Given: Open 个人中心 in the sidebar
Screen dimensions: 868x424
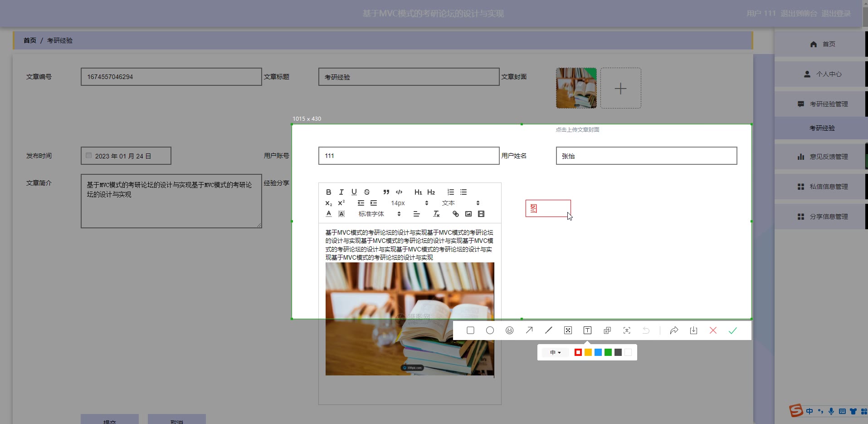Looking at the screenshot, I should coord(821,74).
